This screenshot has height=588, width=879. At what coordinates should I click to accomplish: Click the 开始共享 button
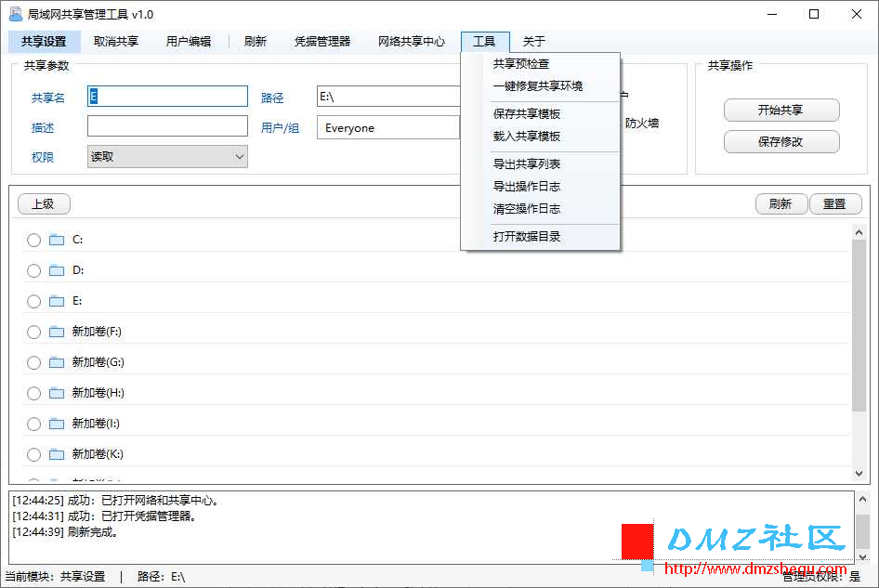click(x=781, y=111)
